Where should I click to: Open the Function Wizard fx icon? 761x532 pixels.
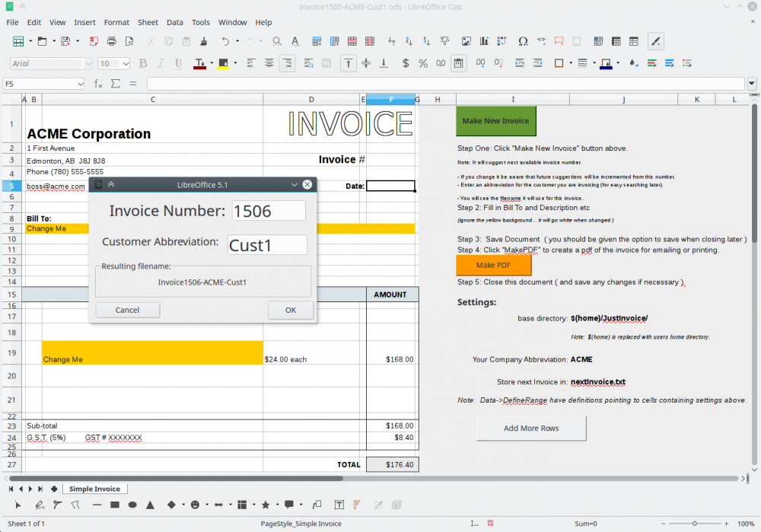[x=98, y=84]
